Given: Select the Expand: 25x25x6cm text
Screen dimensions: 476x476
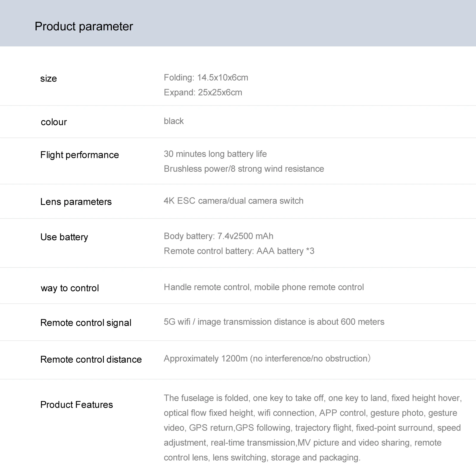Looking at the screenshot, I should [x=203, y=93].
